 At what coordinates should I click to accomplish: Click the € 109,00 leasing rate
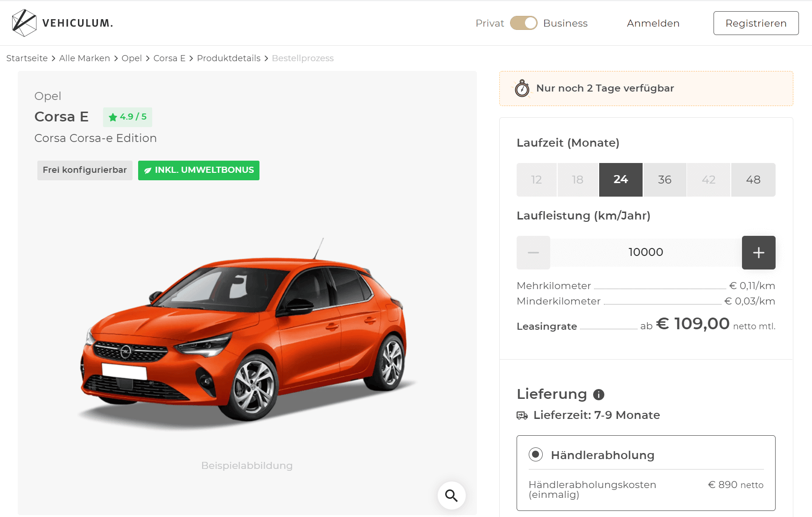click(693, 323)
